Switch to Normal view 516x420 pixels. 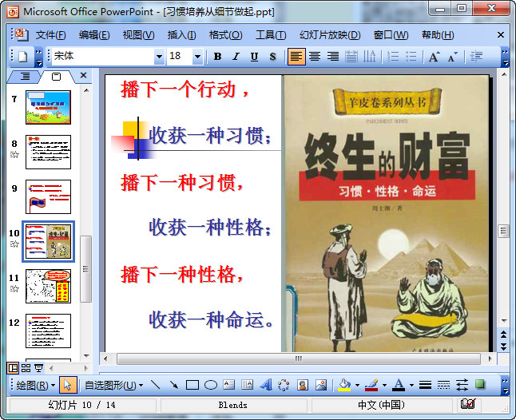(x=13, y=368)
